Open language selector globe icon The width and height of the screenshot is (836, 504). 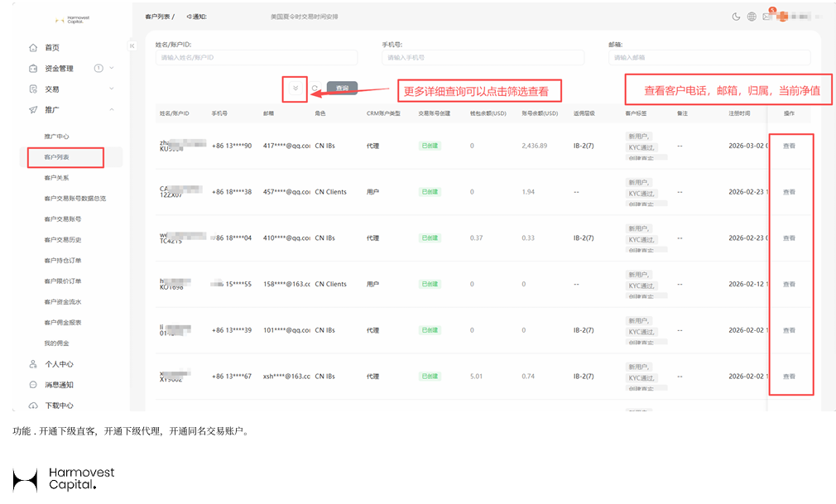pyautogui.click(x=752, y=17)
